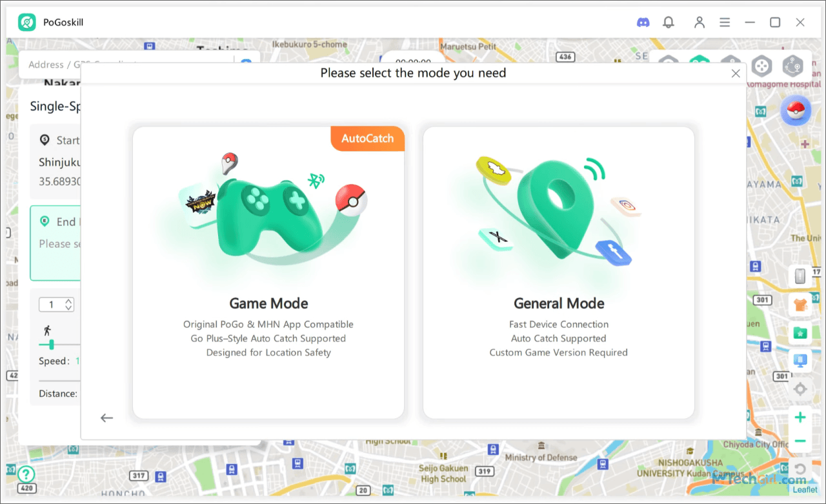The width and height of the screenshot is (826, 504).
Task: Click 'Auto Catch Supported' in General Mode
Action: click(559, 338)
